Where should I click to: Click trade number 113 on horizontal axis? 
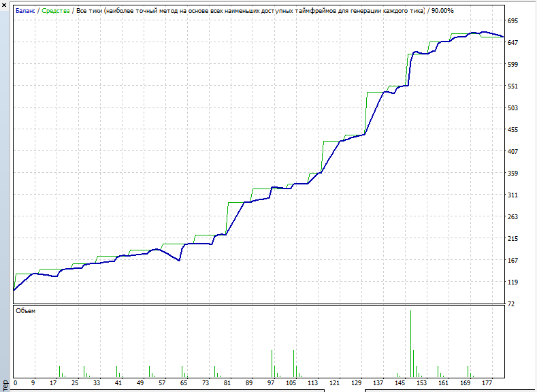[x=312, y=383]
